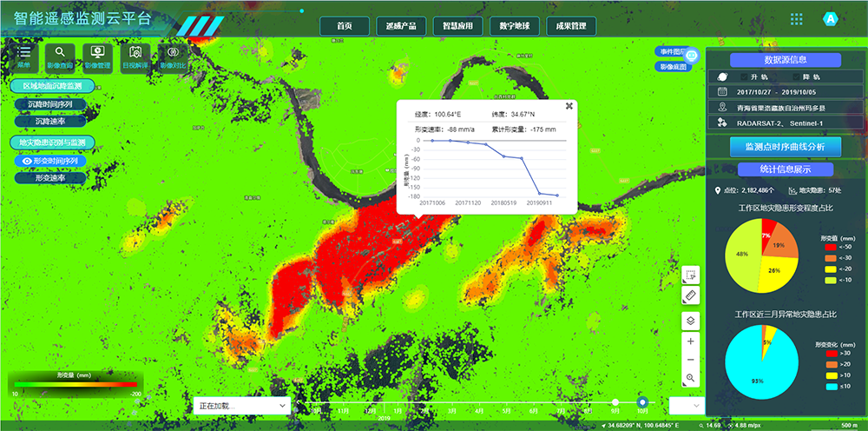Open the 影像对比 compare icon
868x431 pixels.
(172, 54)
